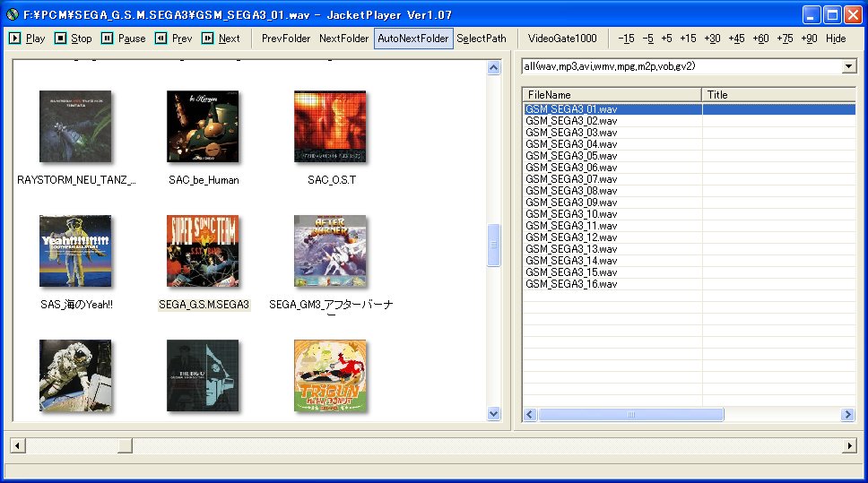Click the seek bar right arrow
868x483 pixels.
pos(850,445)
